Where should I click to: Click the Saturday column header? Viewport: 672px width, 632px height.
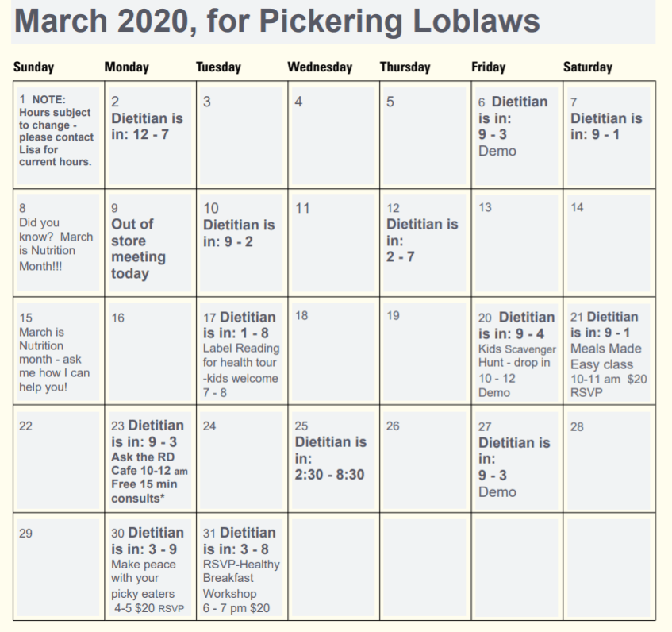(x=587, y=67)
